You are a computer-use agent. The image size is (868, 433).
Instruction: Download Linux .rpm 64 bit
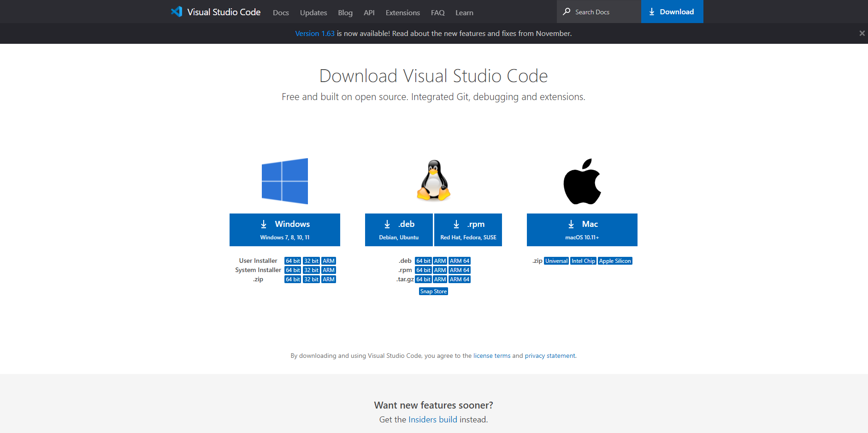[x=423, y=270]
